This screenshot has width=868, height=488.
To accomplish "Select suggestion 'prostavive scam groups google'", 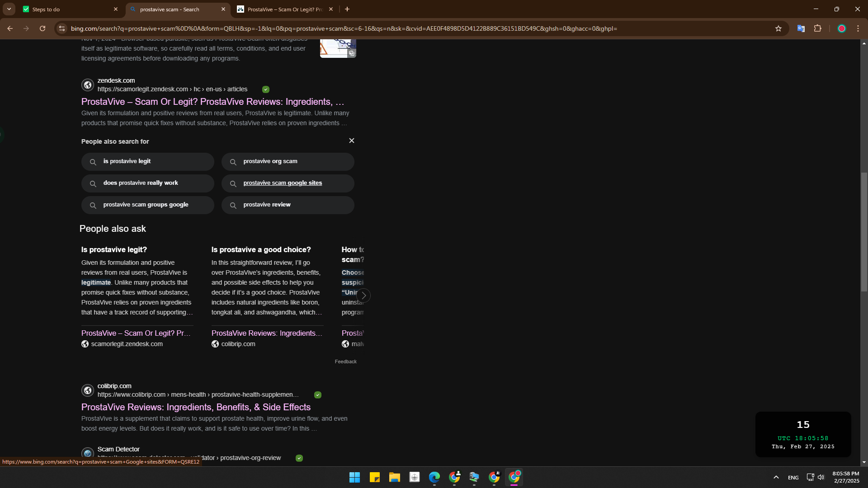I will 148,205.
